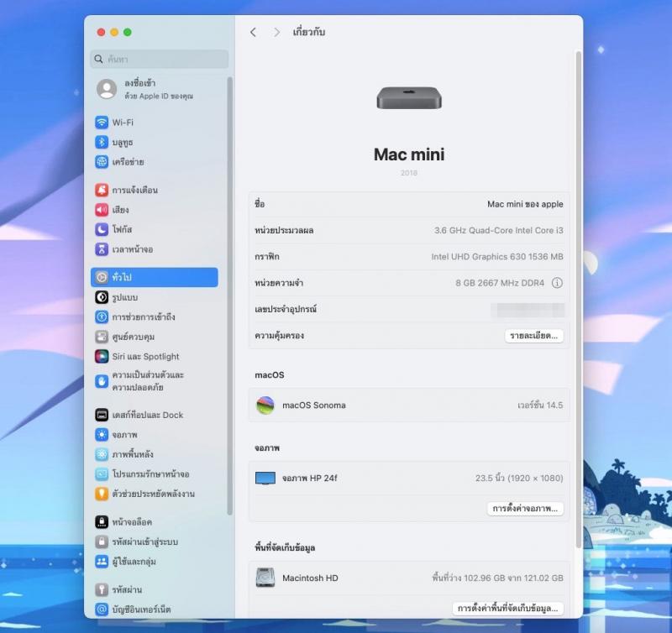Click '3.6 GHz Quad-Core Intel Core i3' value

click(499, 230)
